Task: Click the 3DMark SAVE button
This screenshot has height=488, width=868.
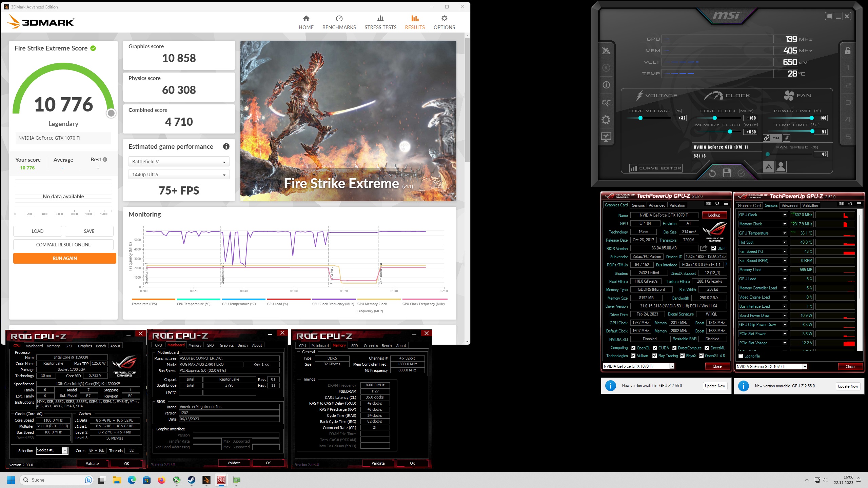Action: pos(89,231)
